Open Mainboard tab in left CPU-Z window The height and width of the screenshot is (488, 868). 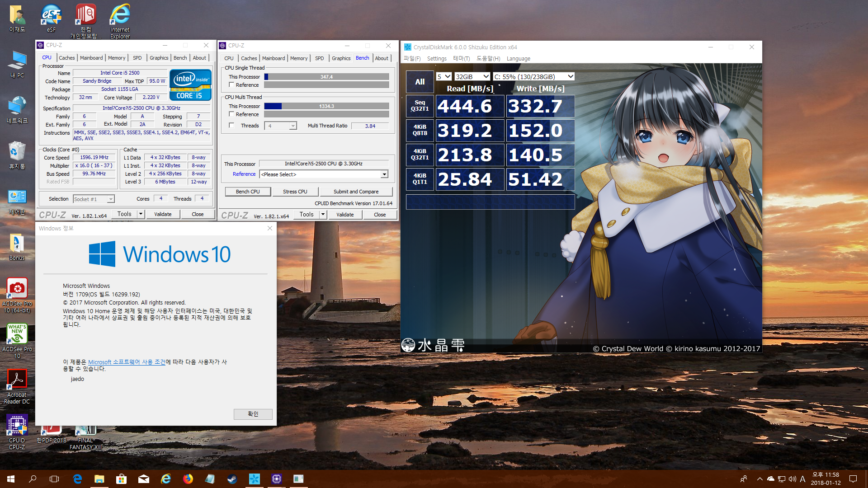click(91, 58)
